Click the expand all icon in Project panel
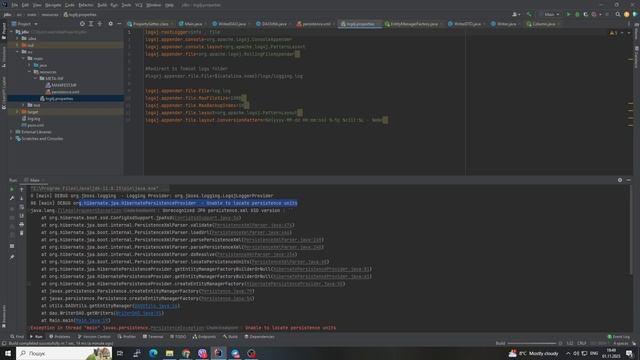 (91, 24)
